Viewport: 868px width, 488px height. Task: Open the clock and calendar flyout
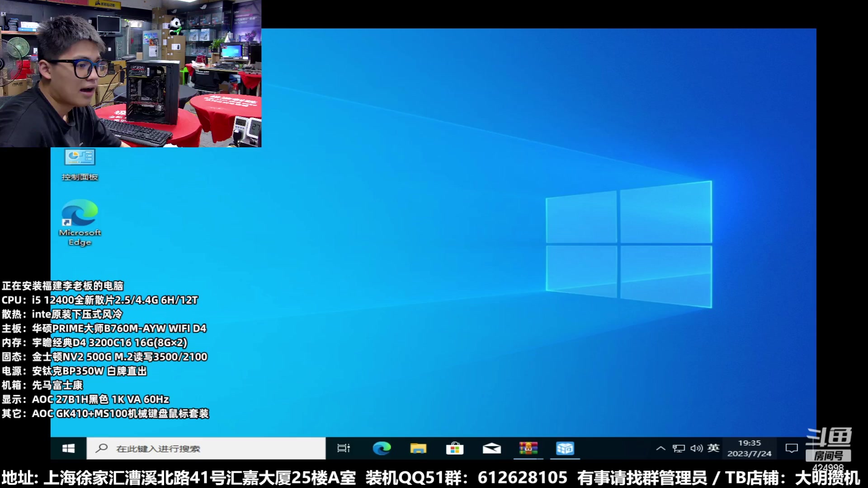click(749, 448)
